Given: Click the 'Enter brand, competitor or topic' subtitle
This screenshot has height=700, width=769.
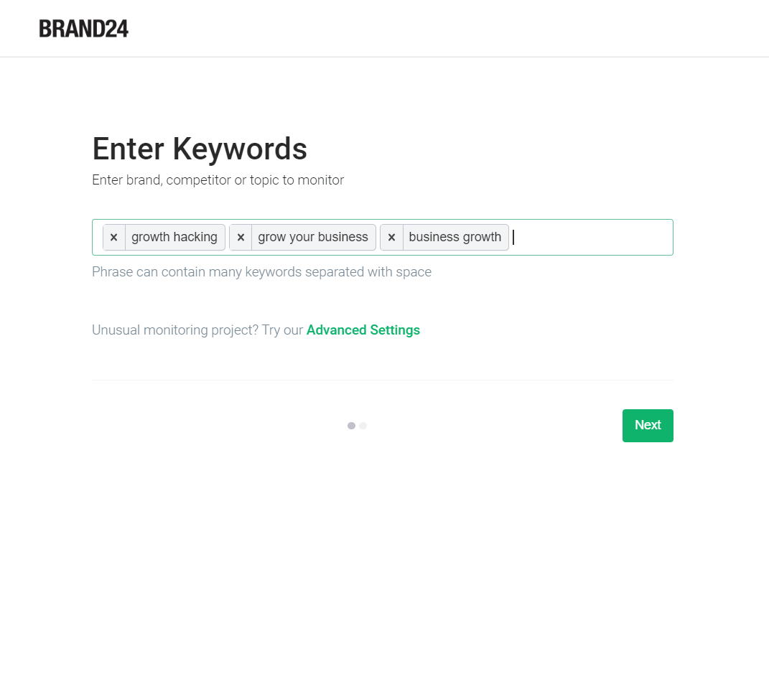Looking at the screenshot, I should click(218, 180).
